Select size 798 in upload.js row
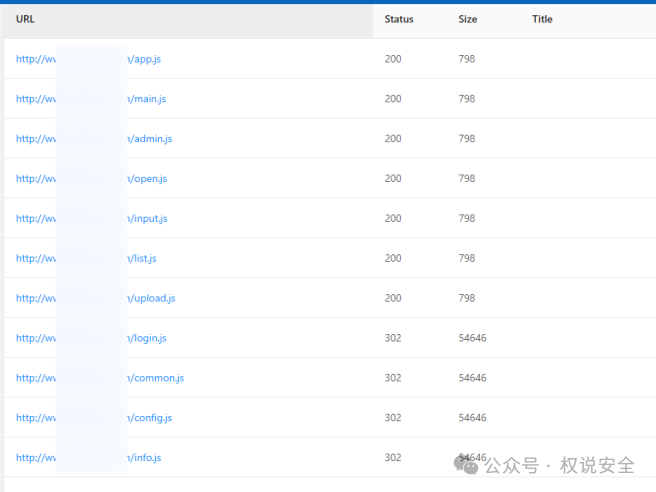The width and height of the screenshot is (656, 492). [x=466, y=298]
